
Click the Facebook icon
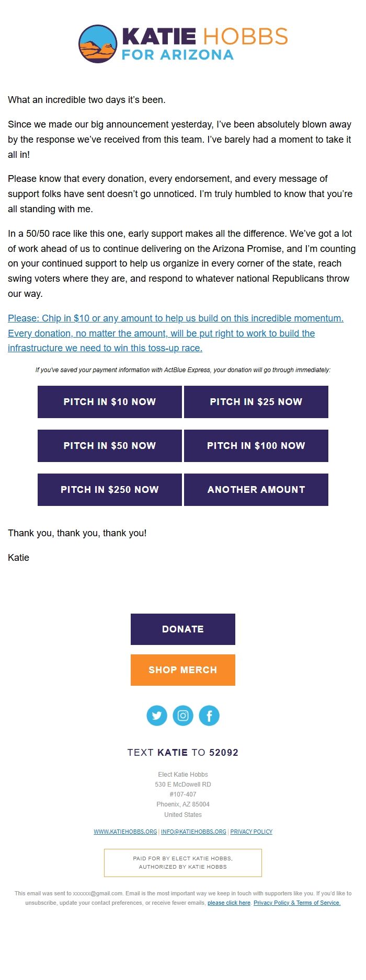click(209, 716)
